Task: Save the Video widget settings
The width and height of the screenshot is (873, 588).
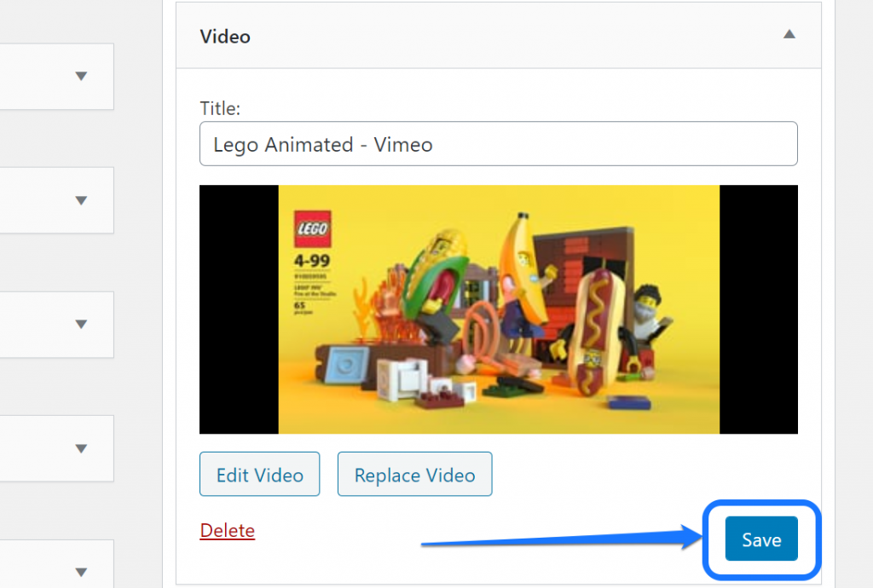Action: [761, 539]
